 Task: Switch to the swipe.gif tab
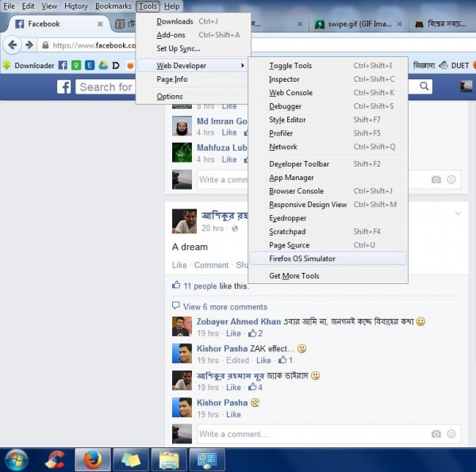pyautogui.click(x=359, y=24)
